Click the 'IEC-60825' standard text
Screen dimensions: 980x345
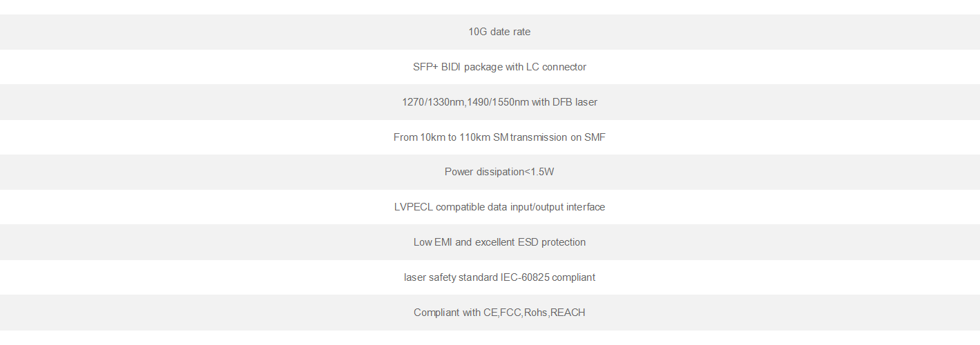pyautogui.click(x=525, y=277)
